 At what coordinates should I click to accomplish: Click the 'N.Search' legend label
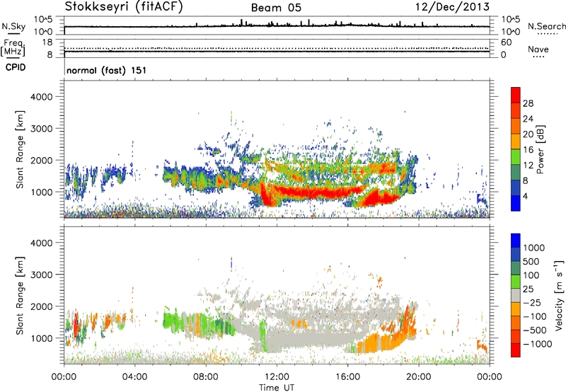pyautogui.click(x=546, y=26)
